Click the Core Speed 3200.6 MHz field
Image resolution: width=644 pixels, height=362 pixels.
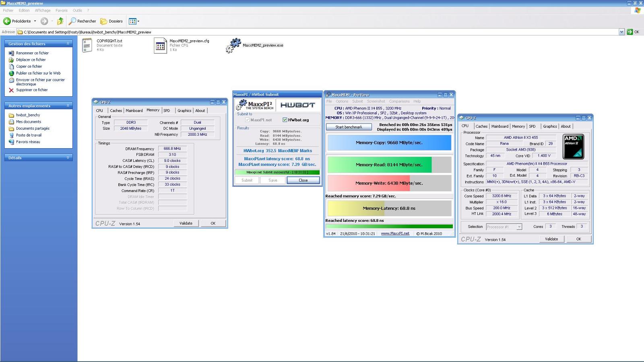(502, 196)
